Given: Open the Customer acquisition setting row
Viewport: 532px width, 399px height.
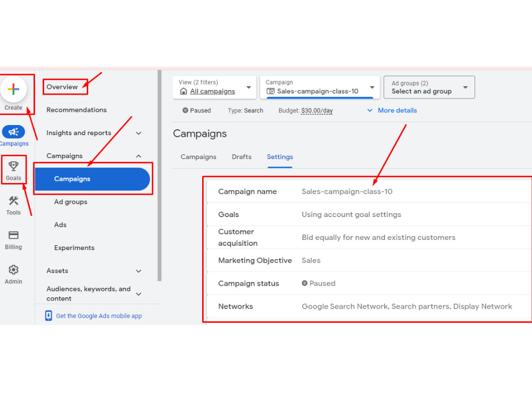Looking at the screenshot, I should tap(369, 237).
